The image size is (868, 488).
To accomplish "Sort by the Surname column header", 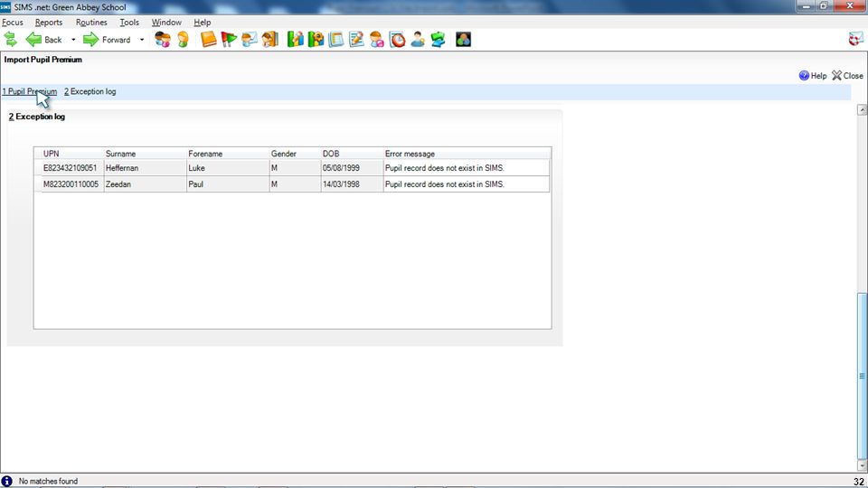I will pyautogui.click(x=145, y=154).
